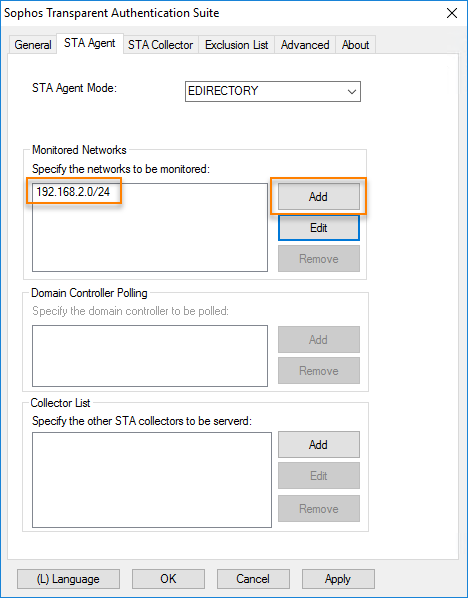
Task: Open the (L) Language options
Action: click(68, 579)
